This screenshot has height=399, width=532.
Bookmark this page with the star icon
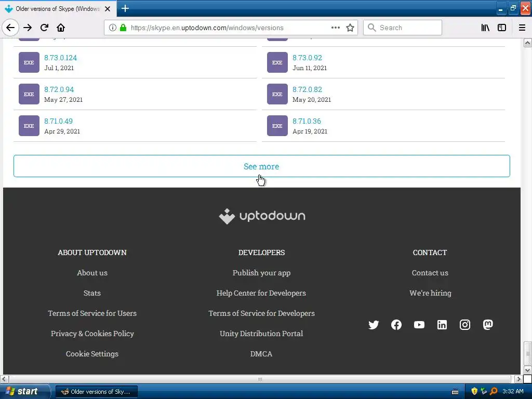350,28
